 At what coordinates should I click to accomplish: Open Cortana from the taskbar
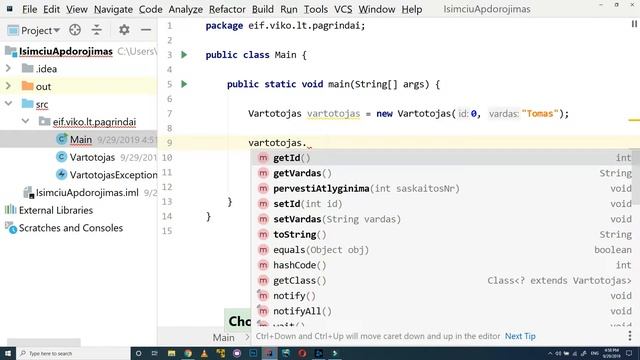138,353
